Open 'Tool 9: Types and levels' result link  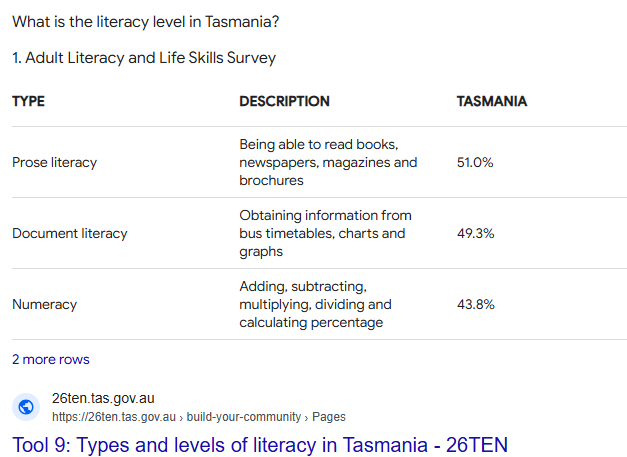pos(260,442)
